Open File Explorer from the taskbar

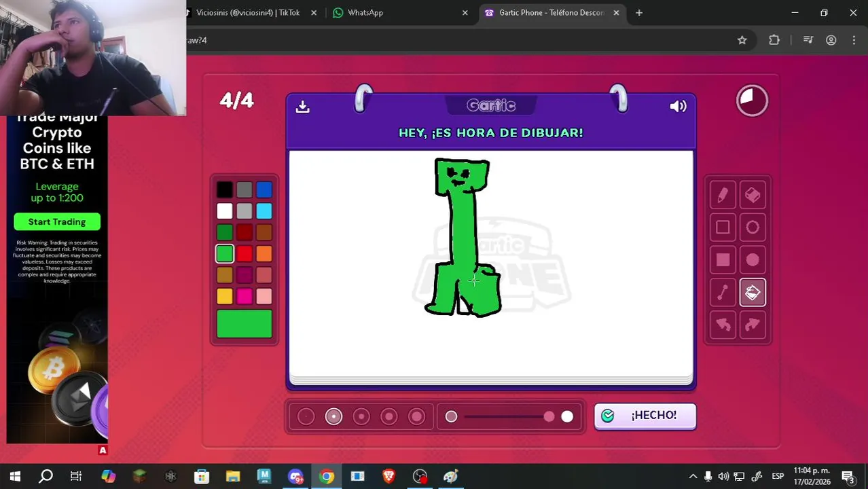pos(233,476)
